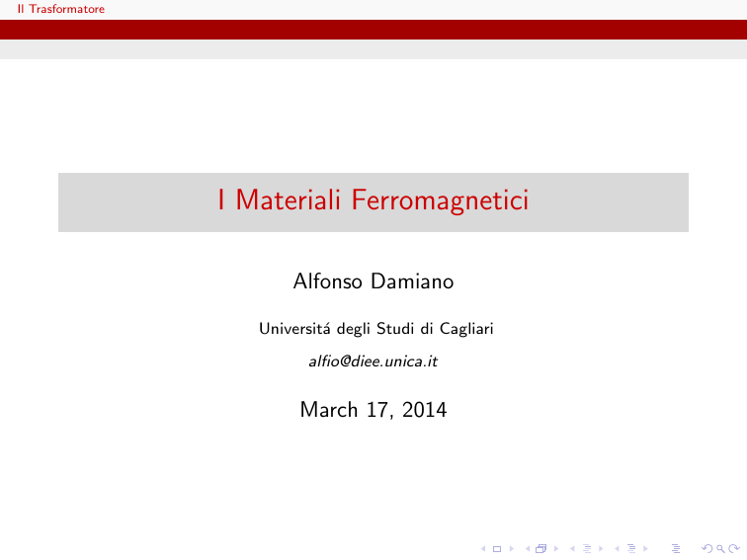Click the title I Materiali Ferromagnetici

(x=373, y=200)
